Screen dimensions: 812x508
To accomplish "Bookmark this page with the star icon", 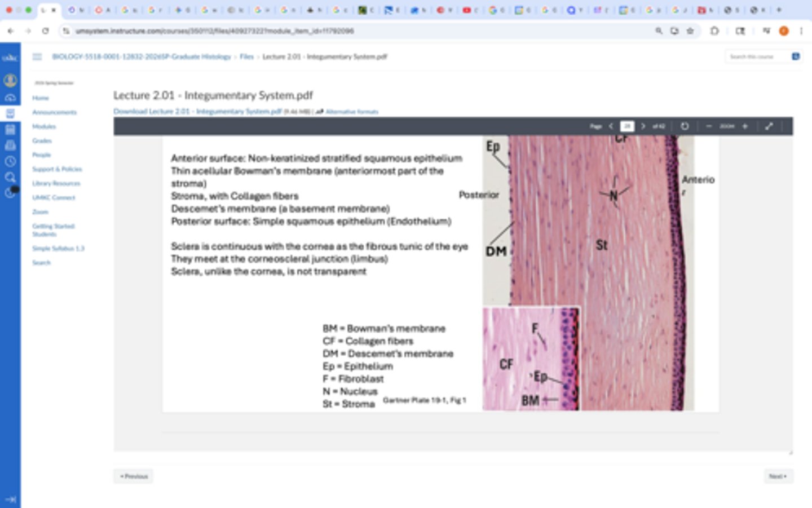I will coord(690,31).
